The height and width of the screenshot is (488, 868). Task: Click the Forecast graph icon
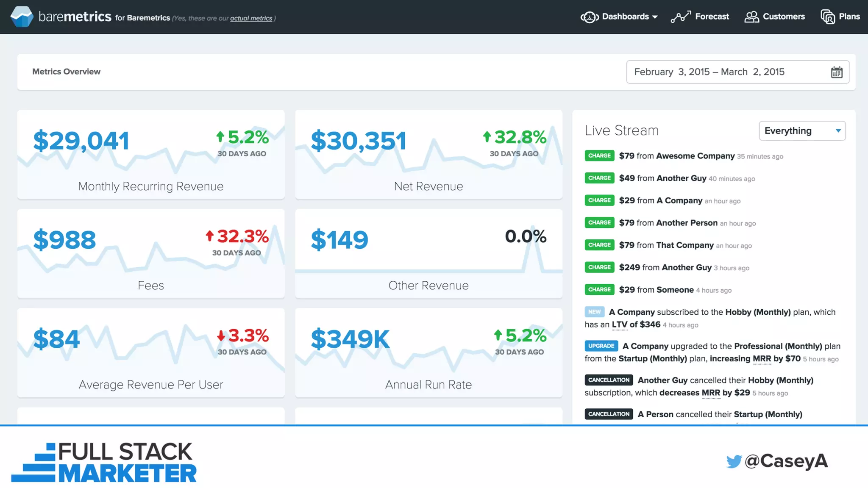point(681,17)
